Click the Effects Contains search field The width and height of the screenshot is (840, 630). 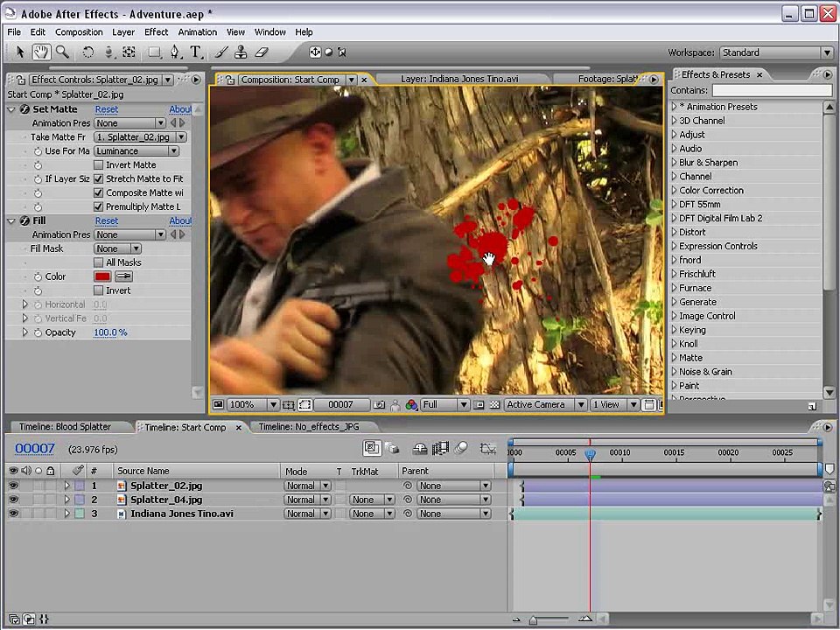click(x=772, y=90)
